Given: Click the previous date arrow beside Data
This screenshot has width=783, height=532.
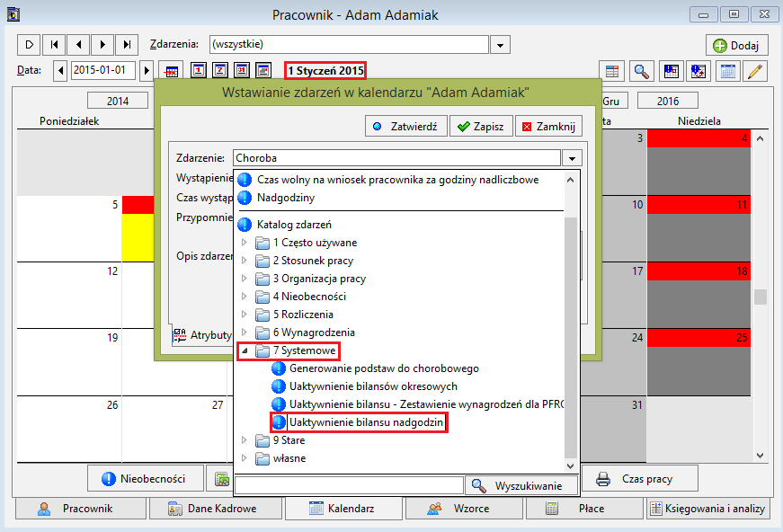Looking at the screenshot, I should pos(60,70).
